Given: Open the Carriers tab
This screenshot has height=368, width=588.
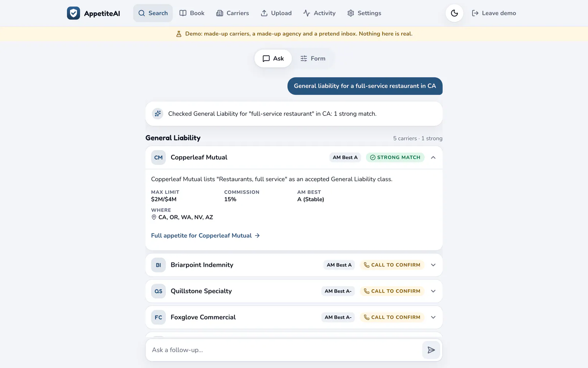Looking at the screenshot, I should pyautogui.click(x=233, y=13).
